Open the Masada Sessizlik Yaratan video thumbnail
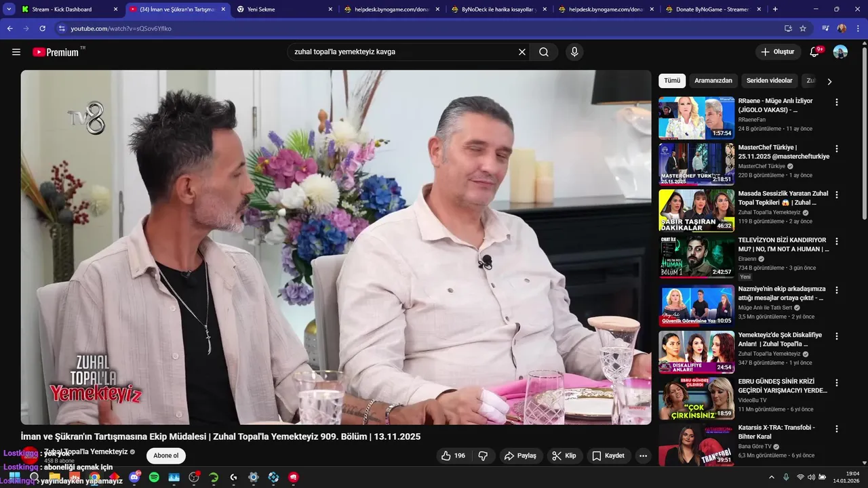Image resolution: width=868 pixels, height=488 pixels. tap(696, 210)
